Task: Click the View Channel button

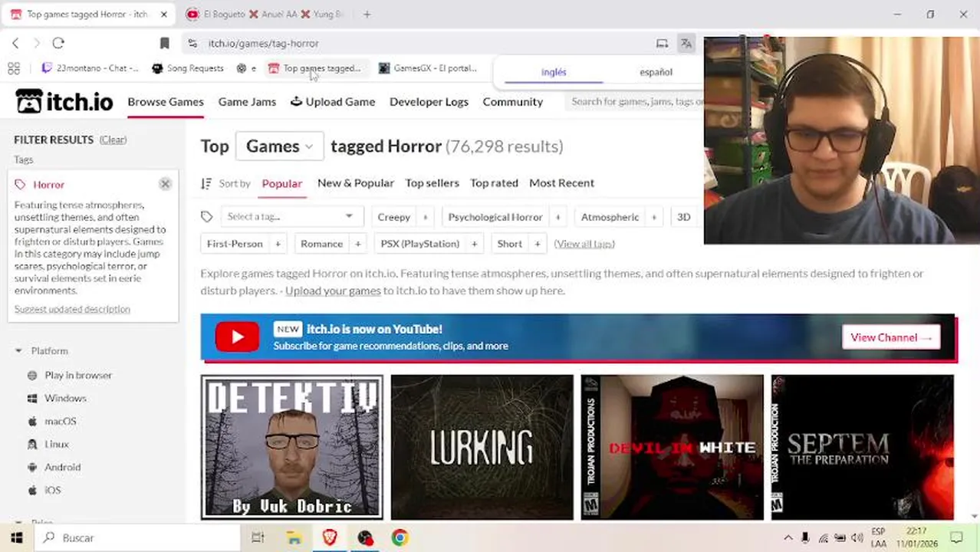Action: click(x=891, y=337)
